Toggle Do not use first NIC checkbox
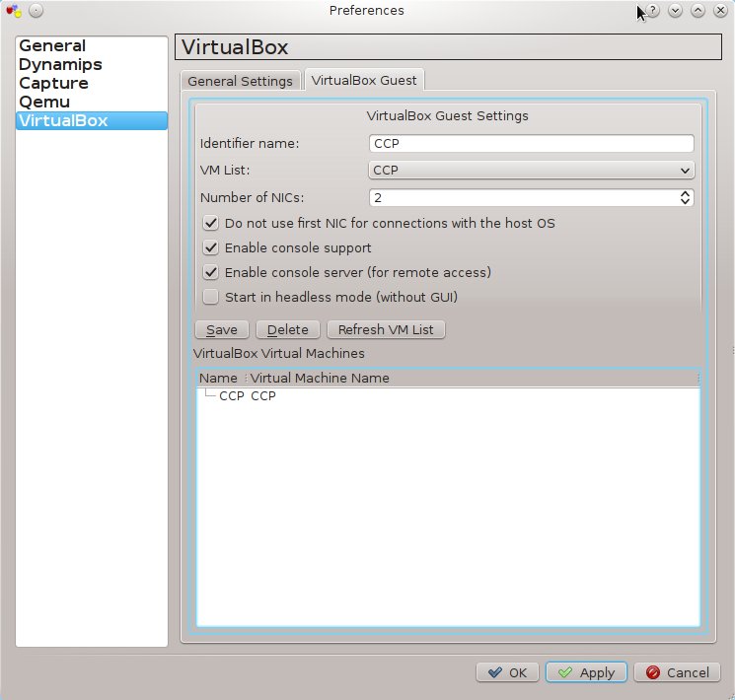 tap(211, 223)
